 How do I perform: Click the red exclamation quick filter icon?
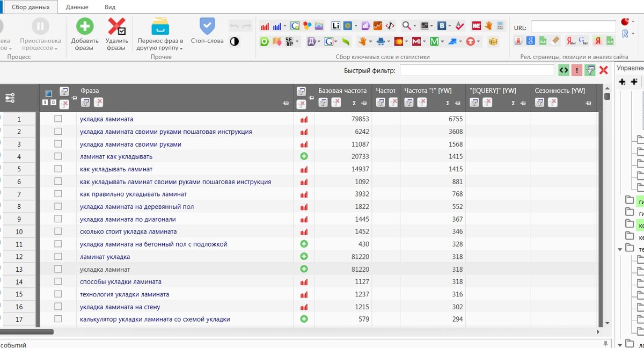[x=576, y=70]
